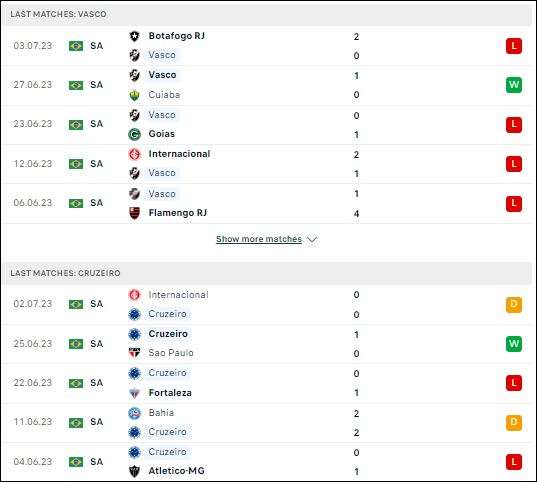Open Show more matches link
This screenshot has width=537, height=482.
click(259, 239)
